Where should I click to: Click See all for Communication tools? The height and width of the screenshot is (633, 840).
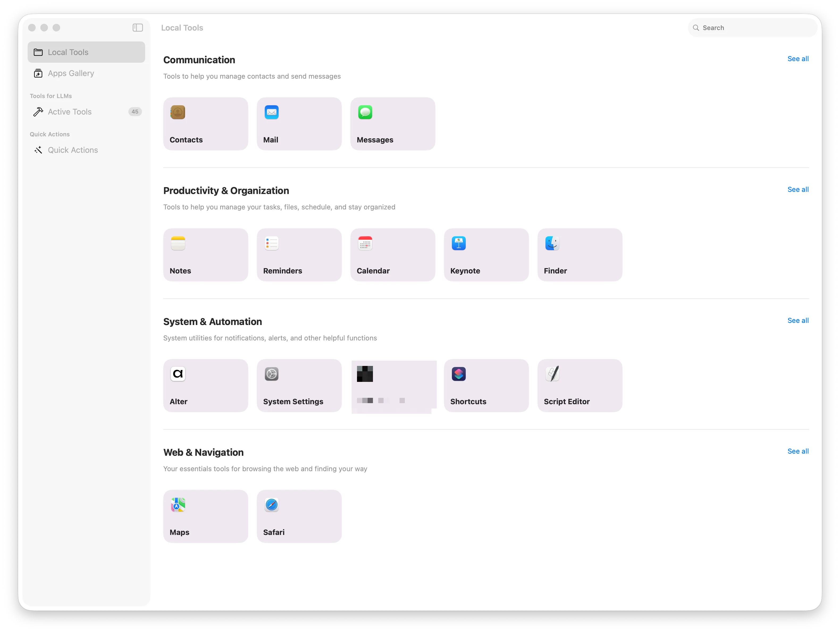pos(797,58)
